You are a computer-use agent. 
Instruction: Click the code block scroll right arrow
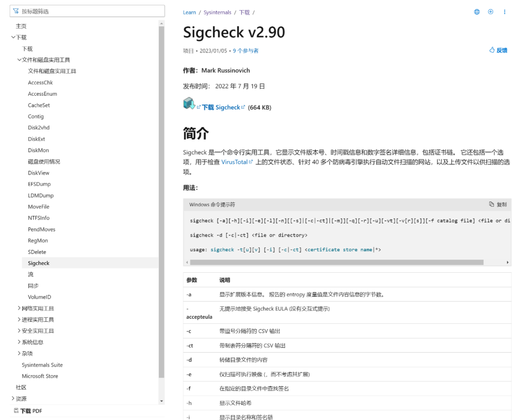pos(508,262)
